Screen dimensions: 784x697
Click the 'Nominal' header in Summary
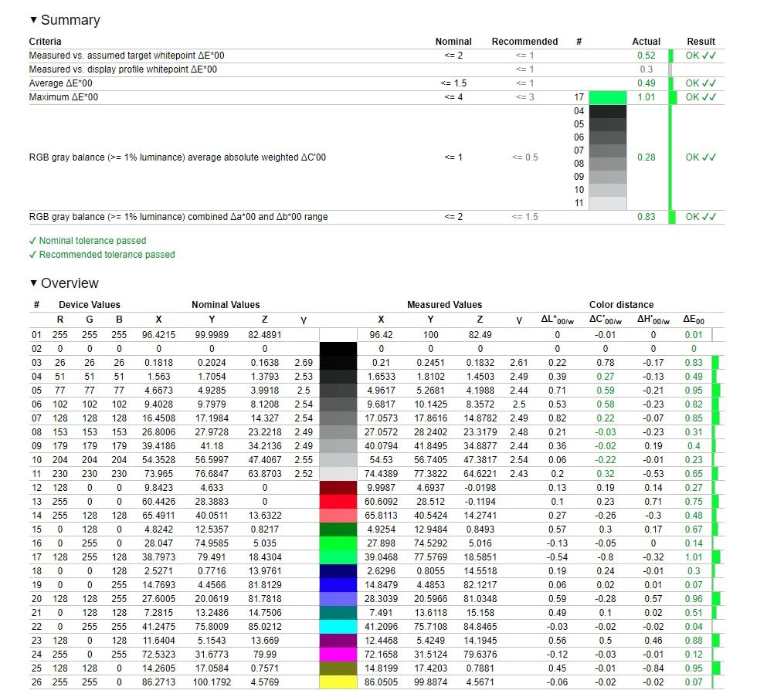[x=453, y=42]
